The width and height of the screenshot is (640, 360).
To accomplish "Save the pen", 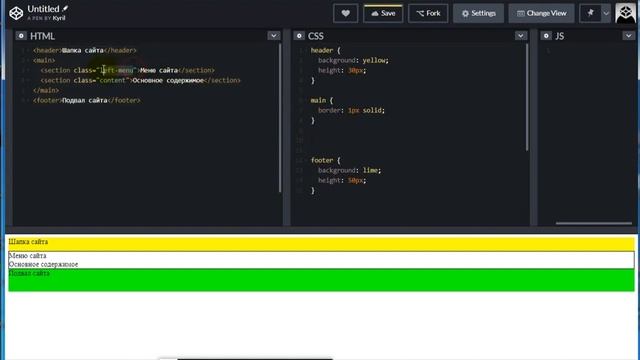I will tap(383, 13).
